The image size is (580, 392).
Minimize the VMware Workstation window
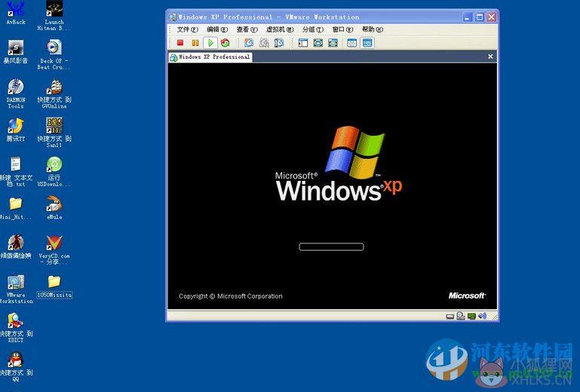pyautogui.click(x=468, y=17)
